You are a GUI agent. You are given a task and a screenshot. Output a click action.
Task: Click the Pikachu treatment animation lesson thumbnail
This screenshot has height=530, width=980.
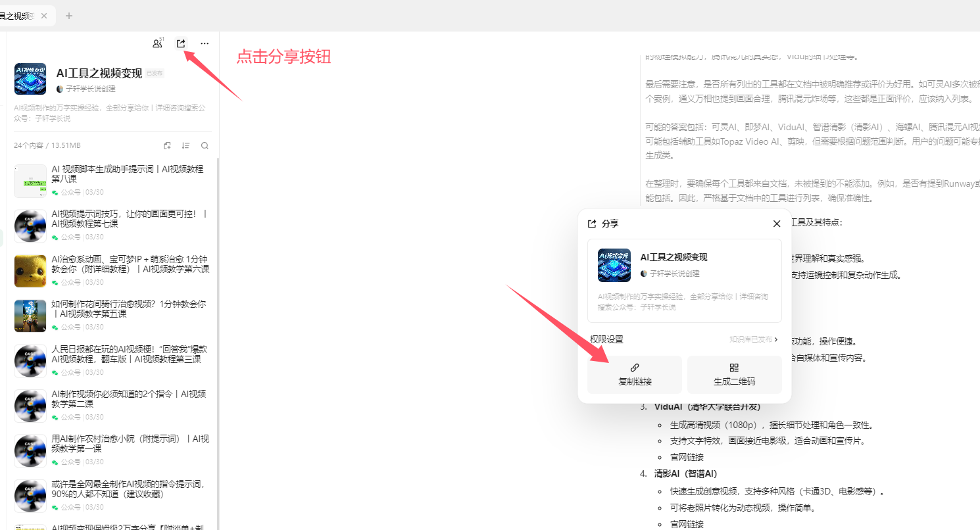(30, 270)
